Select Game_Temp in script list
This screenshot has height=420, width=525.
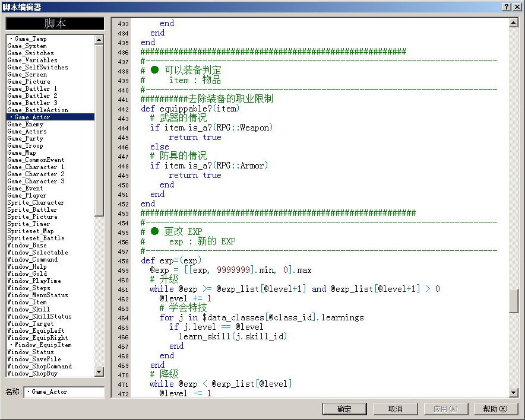50,39
